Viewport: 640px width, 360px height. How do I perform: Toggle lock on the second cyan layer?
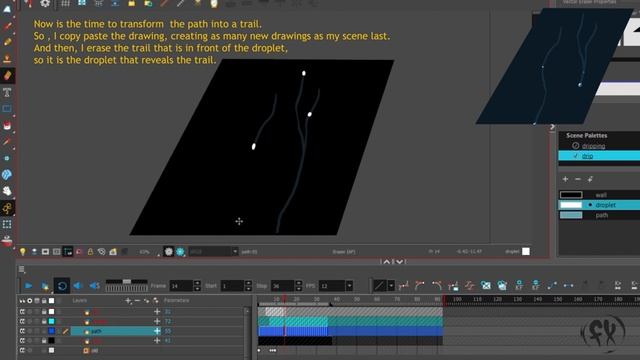(44, 322)
